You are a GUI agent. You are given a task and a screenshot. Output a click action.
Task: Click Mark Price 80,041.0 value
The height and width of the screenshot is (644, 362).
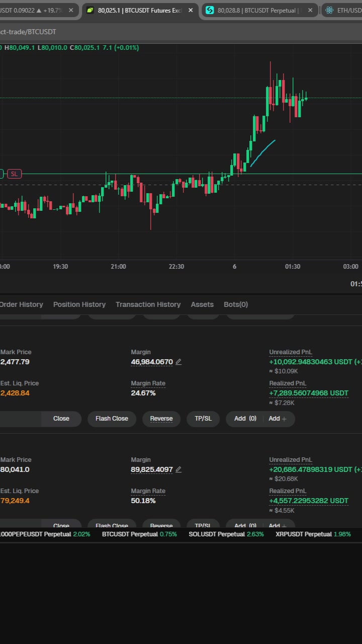click(x=15, y=469)
